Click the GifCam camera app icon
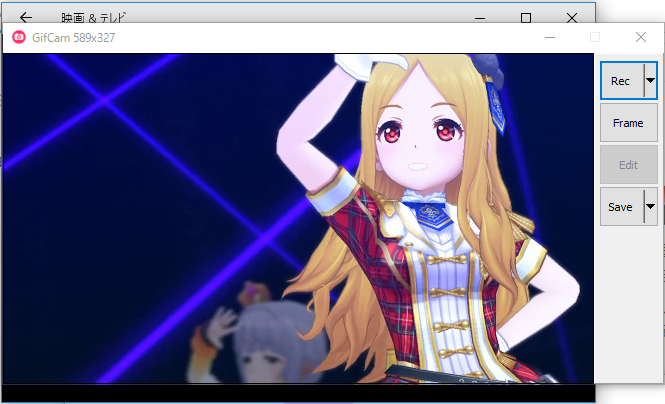The image size is (665, 404). pyautogui.click(x=18, y=37)
